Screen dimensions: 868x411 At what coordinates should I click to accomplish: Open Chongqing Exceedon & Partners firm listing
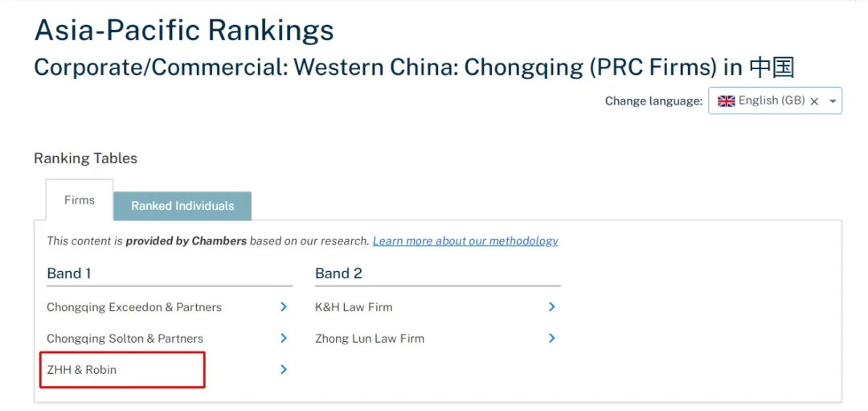(134, 307)
